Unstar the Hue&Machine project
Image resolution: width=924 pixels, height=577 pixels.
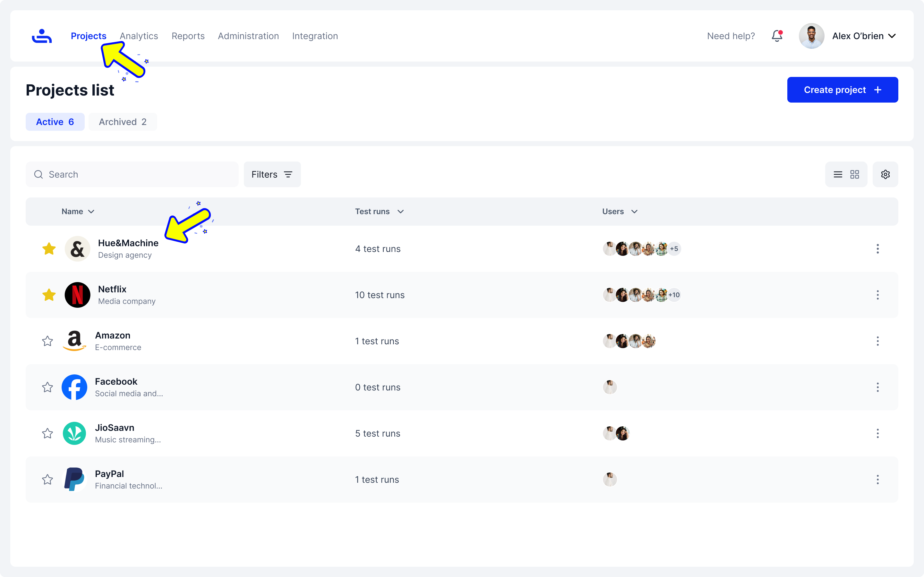tap(49, 249)
